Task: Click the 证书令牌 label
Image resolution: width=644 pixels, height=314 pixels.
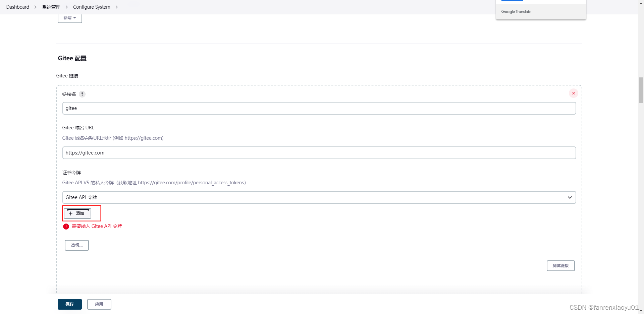Action: [x=71, y=173]
